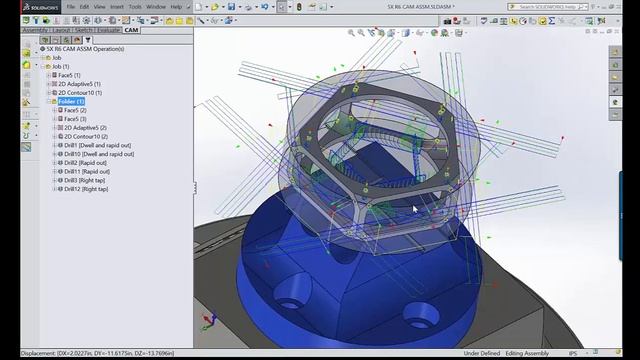Open the Tools menu

[135, 7]
